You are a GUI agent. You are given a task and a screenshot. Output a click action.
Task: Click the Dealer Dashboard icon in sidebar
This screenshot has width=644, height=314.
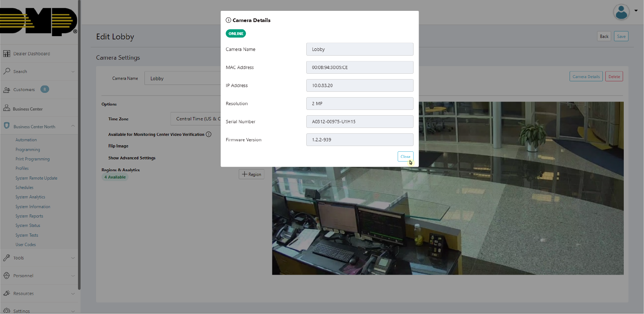[x=7, y=54]
